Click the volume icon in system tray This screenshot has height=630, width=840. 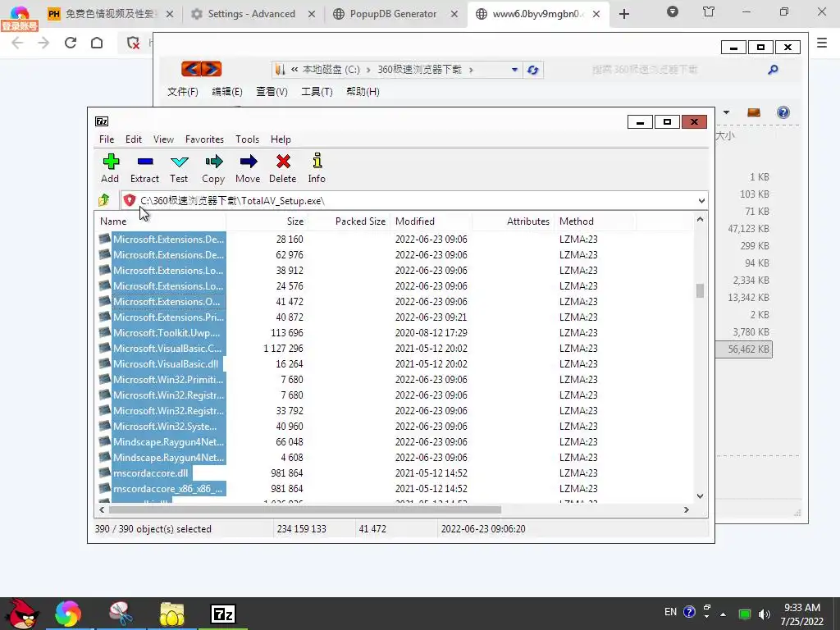[765, 614]
